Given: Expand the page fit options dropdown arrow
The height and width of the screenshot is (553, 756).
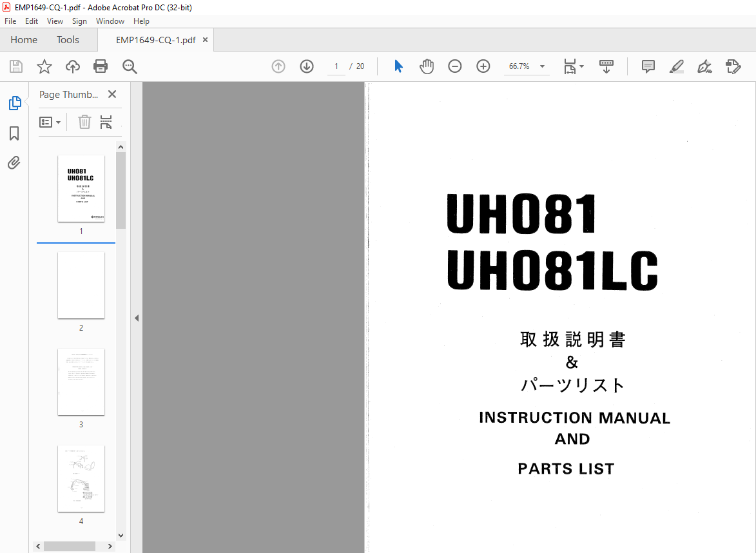Looking at the screenshot, I should [x=582, y=66].
